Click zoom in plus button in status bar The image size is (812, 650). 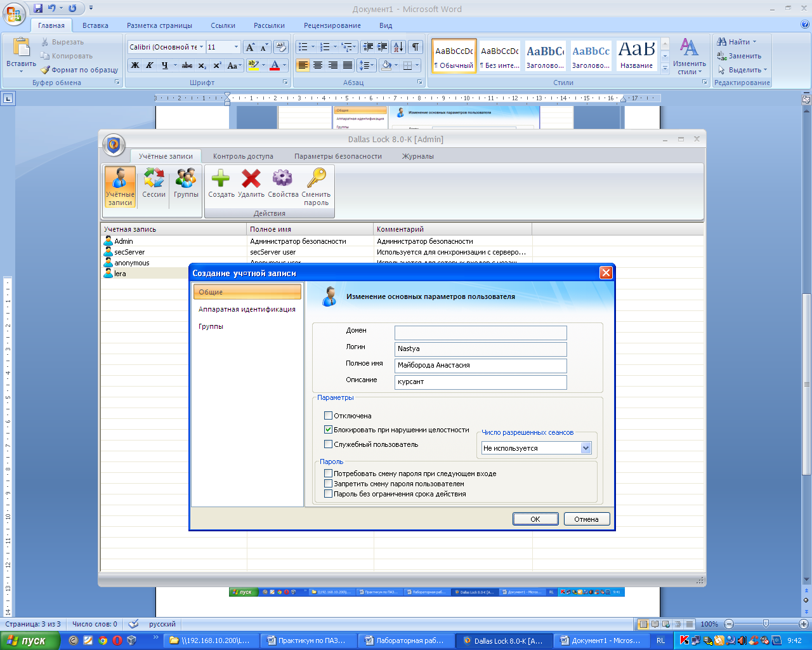tap(803, 624)
